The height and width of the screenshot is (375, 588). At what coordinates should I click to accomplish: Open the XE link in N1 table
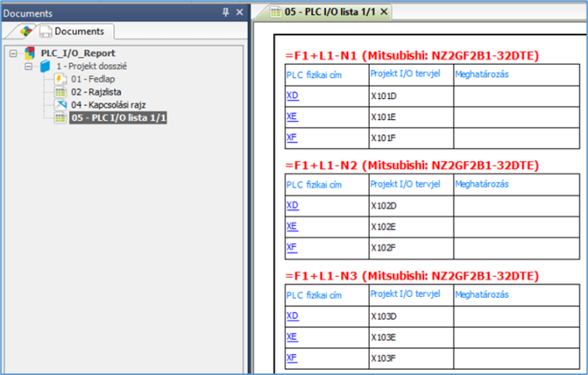[x=292, y=117]
